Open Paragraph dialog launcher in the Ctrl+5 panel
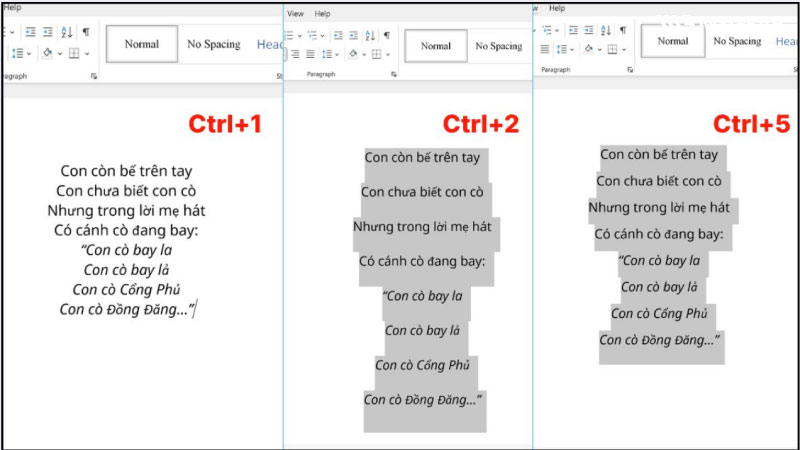The image size is (800, 450). [x=630, y=69]
